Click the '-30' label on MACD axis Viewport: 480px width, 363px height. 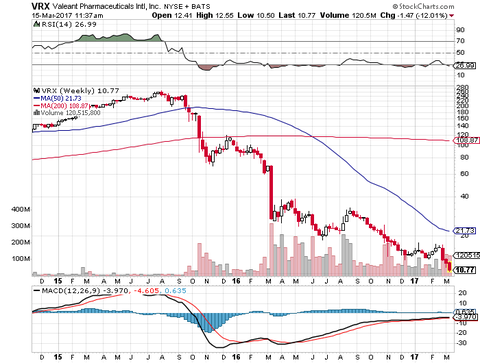tap(462, 343)
